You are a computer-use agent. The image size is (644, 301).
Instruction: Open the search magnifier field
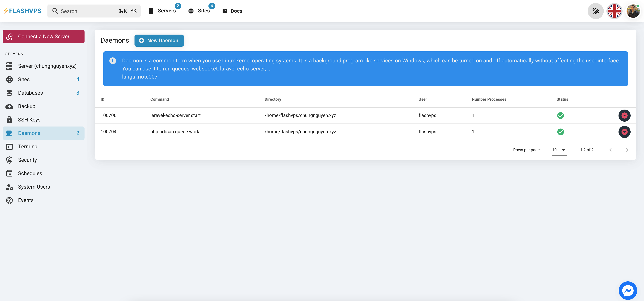point(56,11)
